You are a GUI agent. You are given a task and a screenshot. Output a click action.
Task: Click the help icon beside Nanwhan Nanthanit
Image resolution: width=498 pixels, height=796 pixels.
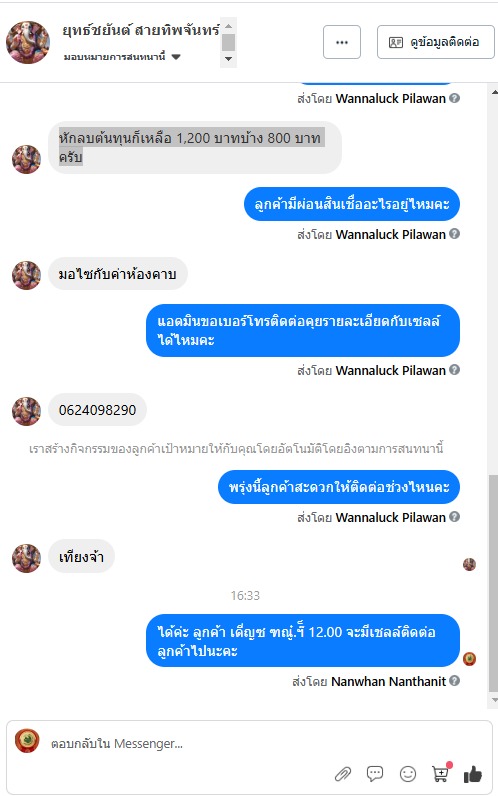pyautogui.click(x=455, y=680)
